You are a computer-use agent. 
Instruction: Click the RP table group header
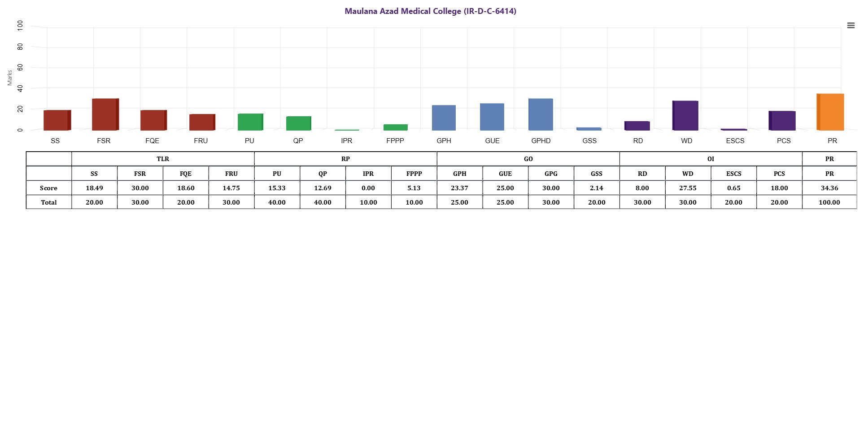click(345, 159)
